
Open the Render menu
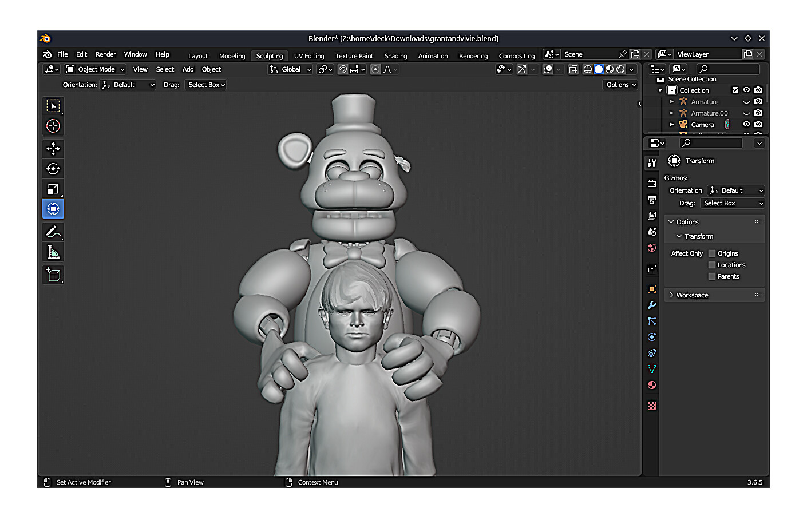(x=106, y=54)
